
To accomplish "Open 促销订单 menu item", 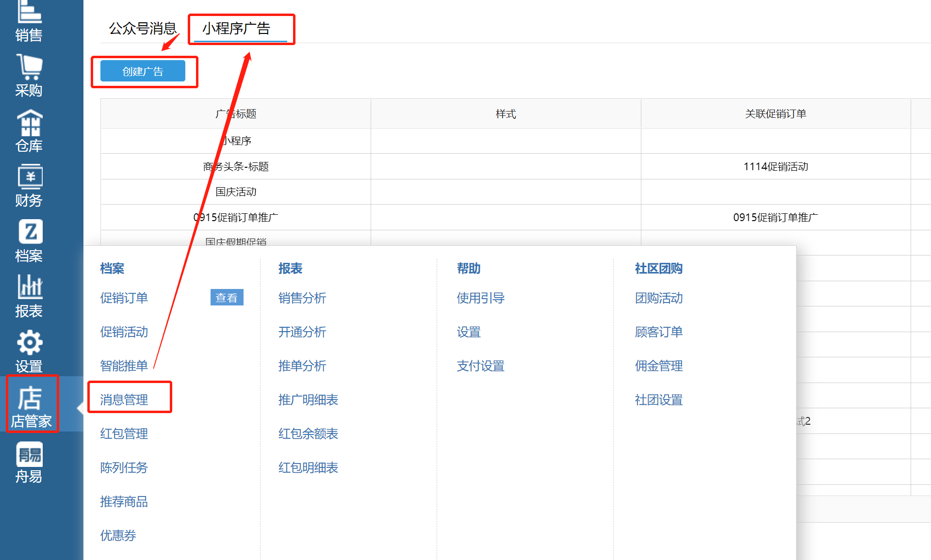I will pyautogui.click(x=124, y=298).
